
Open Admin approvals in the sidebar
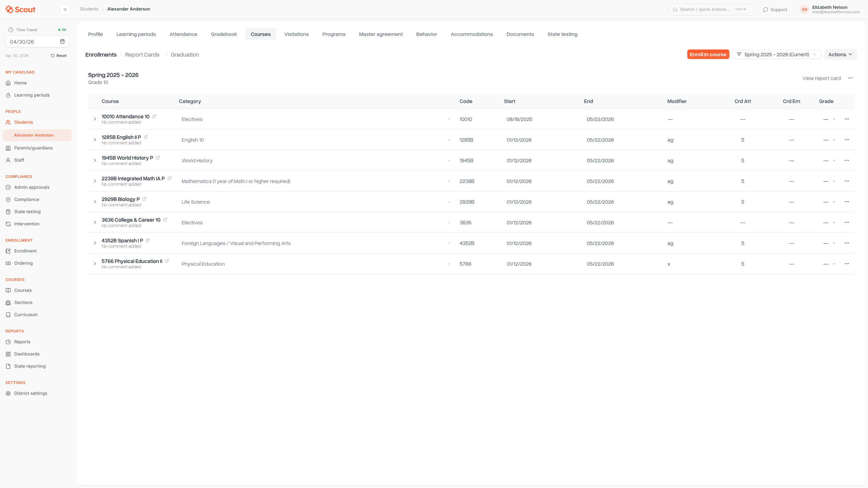32,187
